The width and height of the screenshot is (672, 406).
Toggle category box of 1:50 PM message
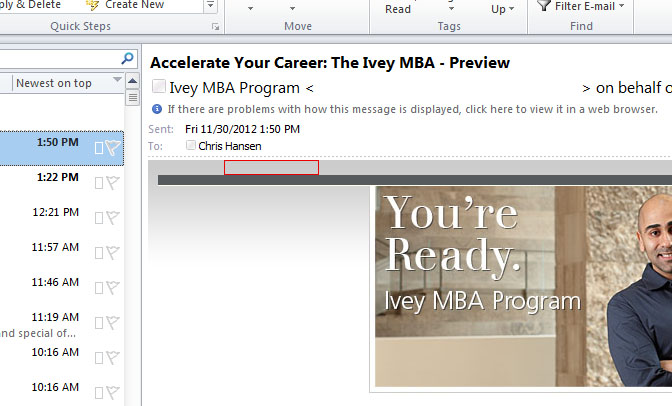[99, 148]
